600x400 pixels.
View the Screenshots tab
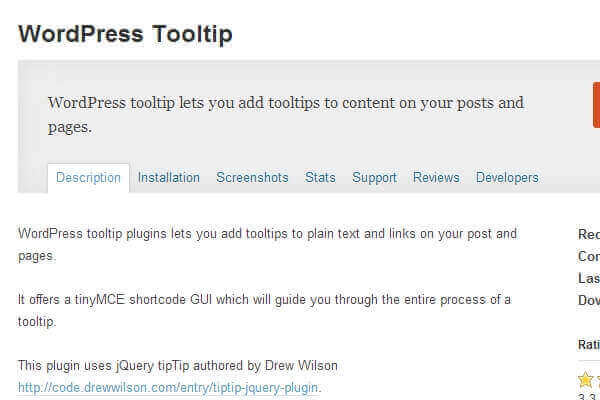point(252,178)
